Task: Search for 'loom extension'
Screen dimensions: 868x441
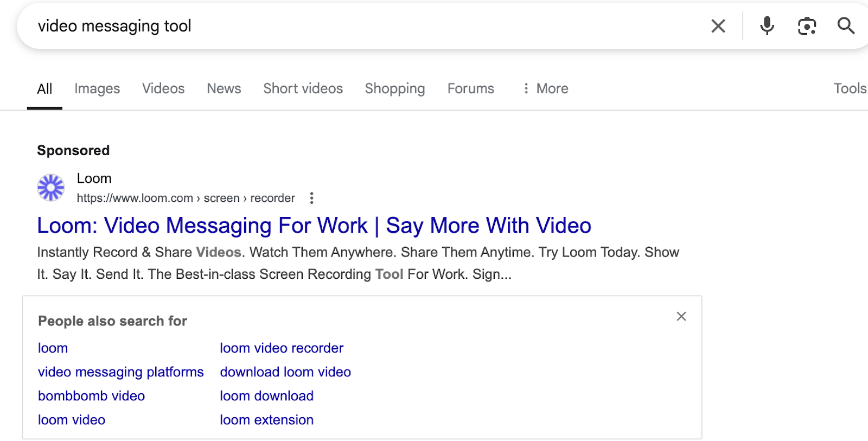Action: [x=267, y=420]
